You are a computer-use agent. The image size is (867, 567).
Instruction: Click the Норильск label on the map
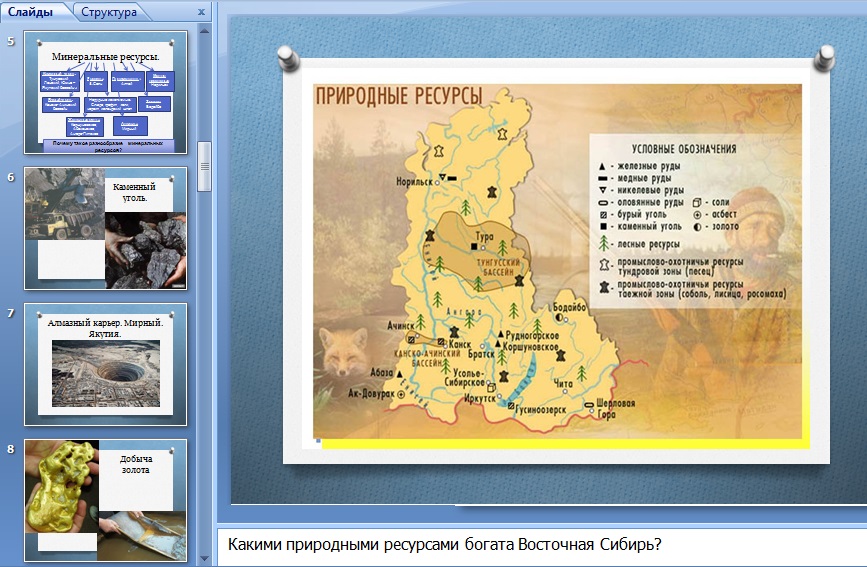[x=414, y=181]
